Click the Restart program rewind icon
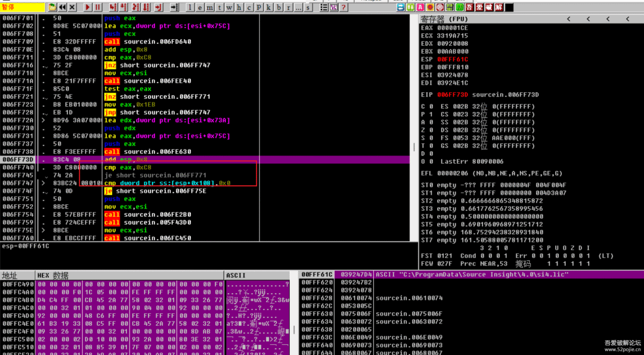The height and width of the screenshot is (355, 644). pos(62,7)
